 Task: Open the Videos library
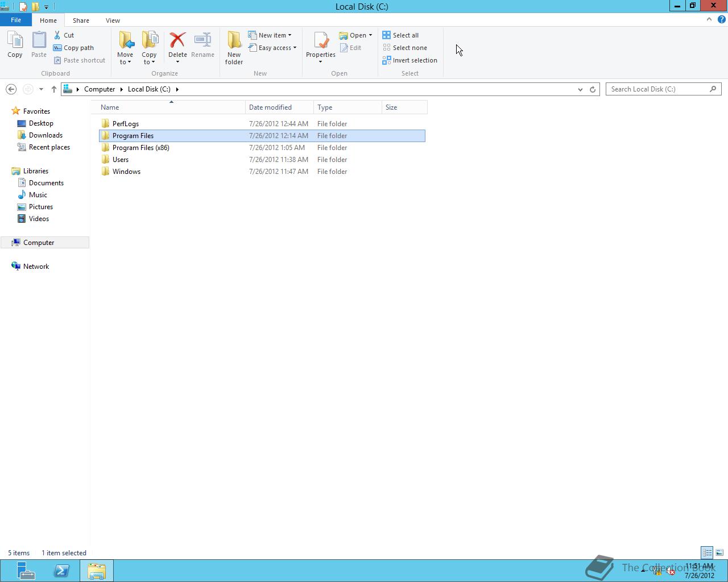[x=39, y=219]
